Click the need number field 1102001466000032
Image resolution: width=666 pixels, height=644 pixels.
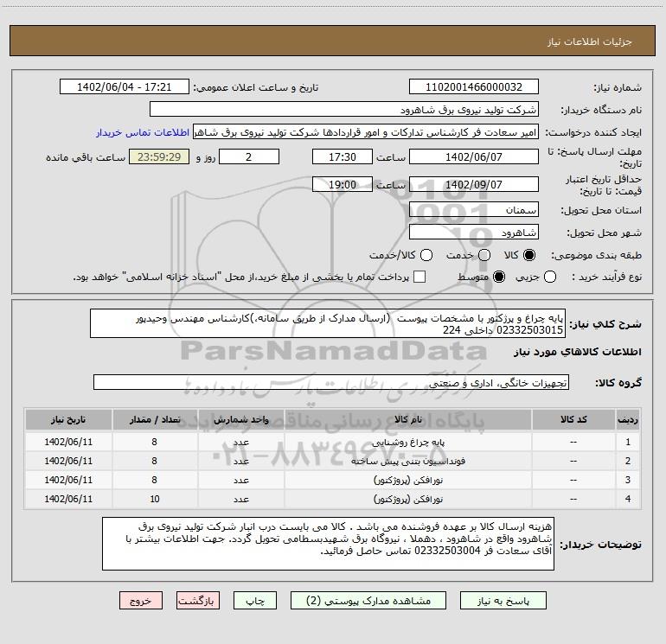[474, 86]
